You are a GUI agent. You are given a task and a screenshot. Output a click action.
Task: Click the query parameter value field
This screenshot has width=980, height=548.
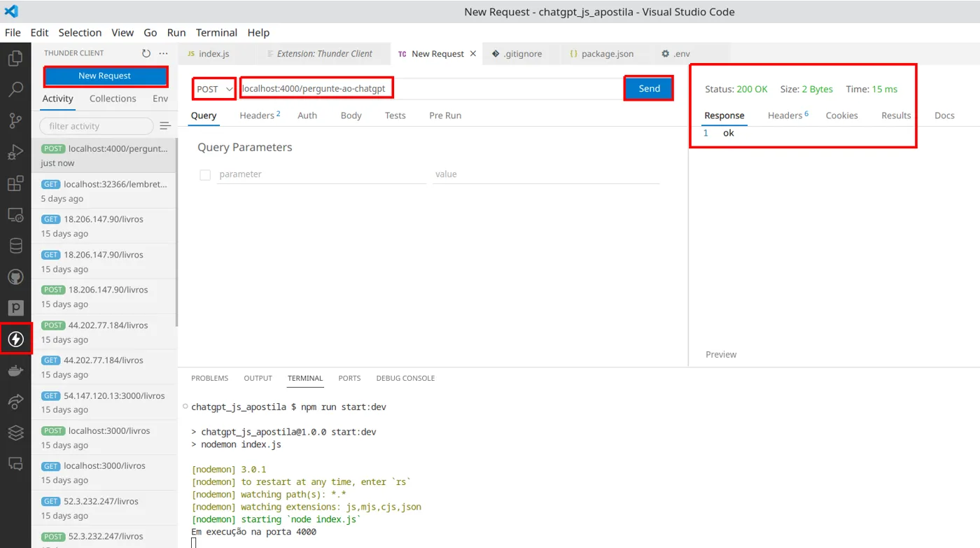point(546,174)
